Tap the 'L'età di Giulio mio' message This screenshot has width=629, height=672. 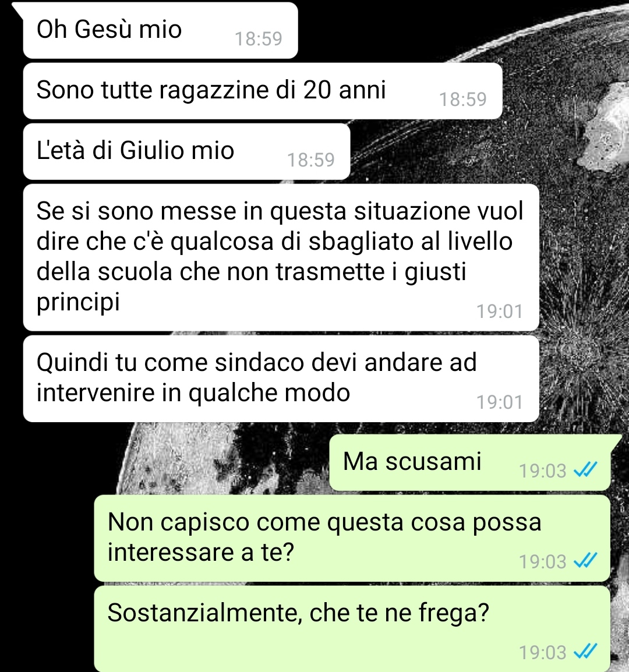(x=186, y=152)
